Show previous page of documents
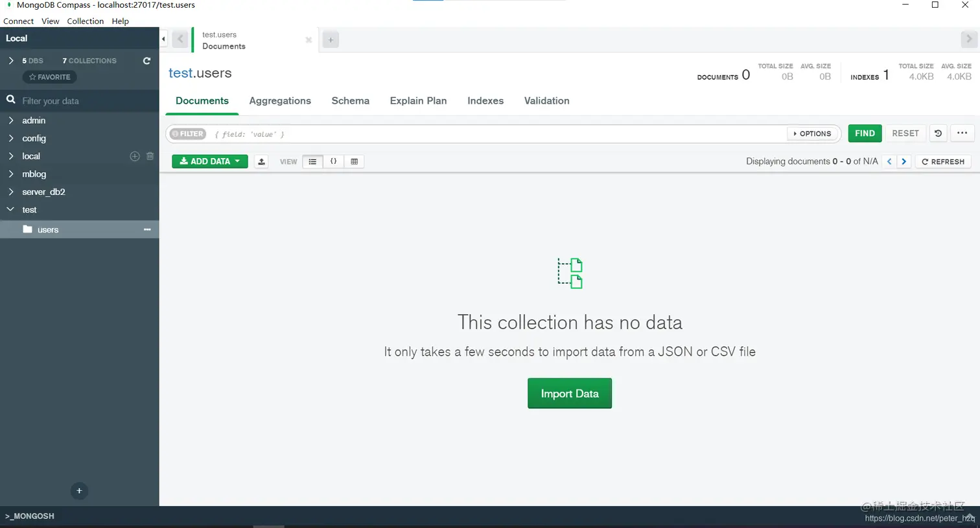 click(x=889, y=161)
